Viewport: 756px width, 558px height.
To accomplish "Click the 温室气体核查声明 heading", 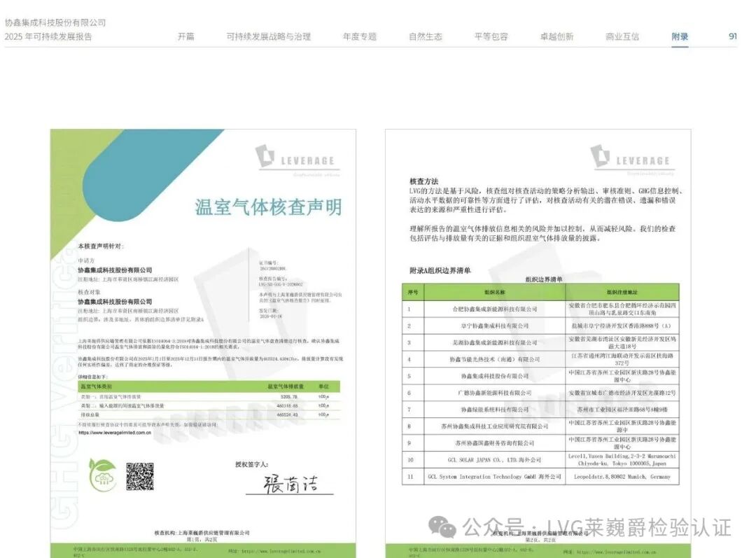I will click(269, 207).
